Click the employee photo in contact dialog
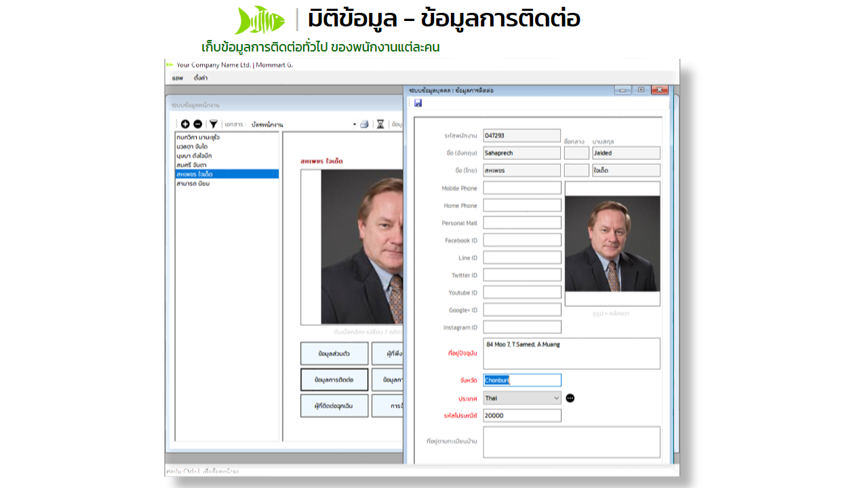This screenshot has height=488, width=868. coord(612,244)
